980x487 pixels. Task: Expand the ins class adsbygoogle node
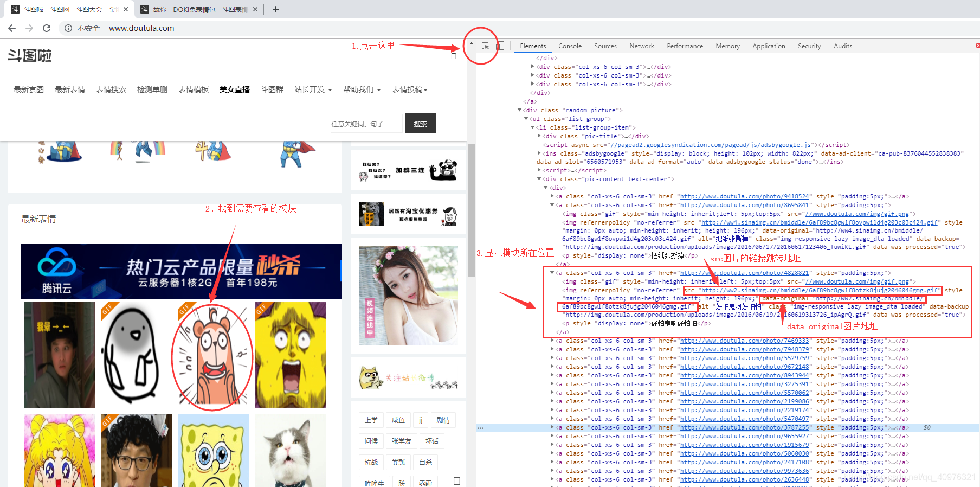(539, 153)
